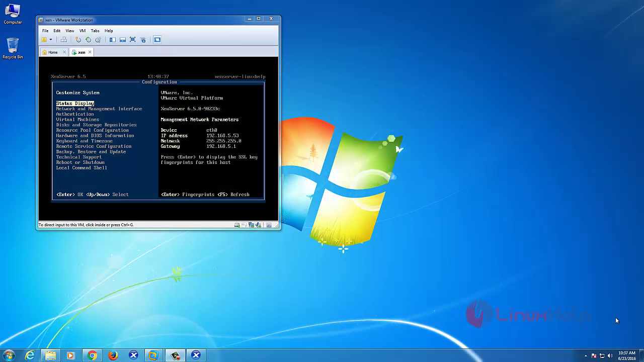644x362 pixels.
Task: Open Google Chrome from the taskbar
Action: [x=92, y=355]
